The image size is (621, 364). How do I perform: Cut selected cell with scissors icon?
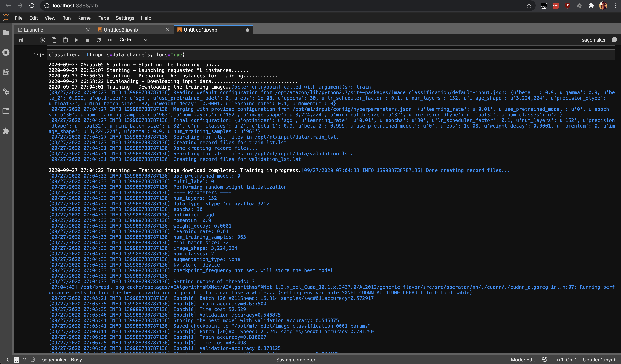43,40
